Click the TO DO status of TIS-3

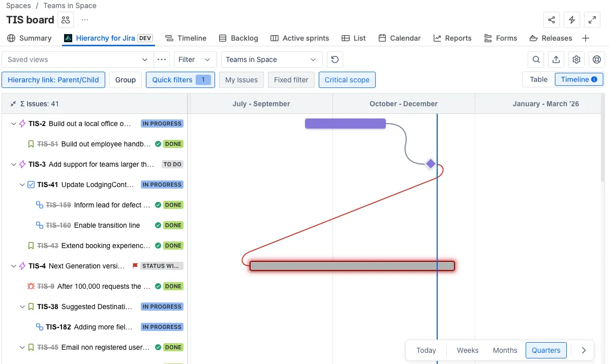pyautogui.click(x=172, y=164)
